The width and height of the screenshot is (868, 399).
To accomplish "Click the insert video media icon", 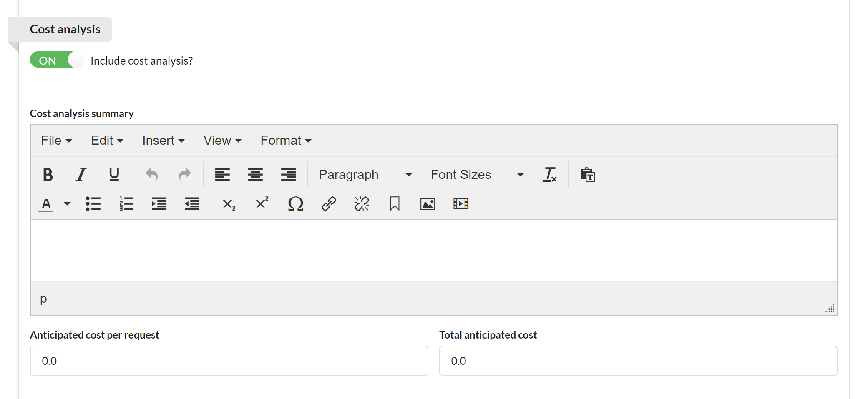I will tap(460, 204).
